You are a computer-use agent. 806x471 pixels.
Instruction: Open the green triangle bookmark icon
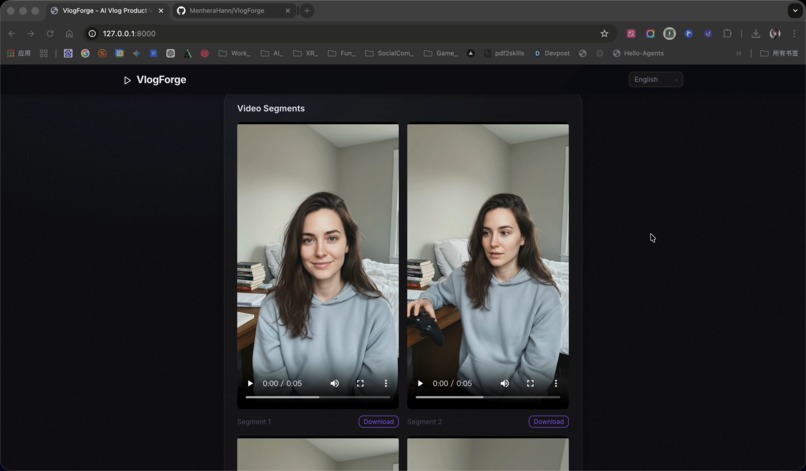coord(188,53)
